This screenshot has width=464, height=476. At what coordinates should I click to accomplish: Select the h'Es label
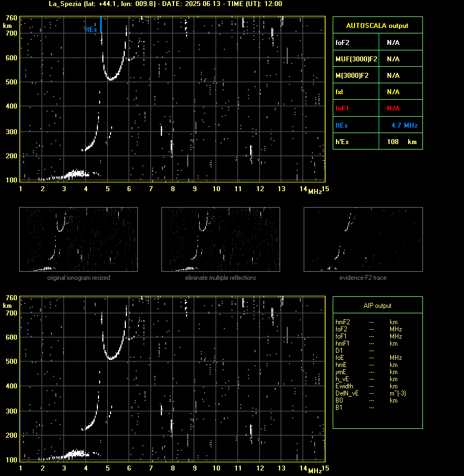[x=342, y=142]
